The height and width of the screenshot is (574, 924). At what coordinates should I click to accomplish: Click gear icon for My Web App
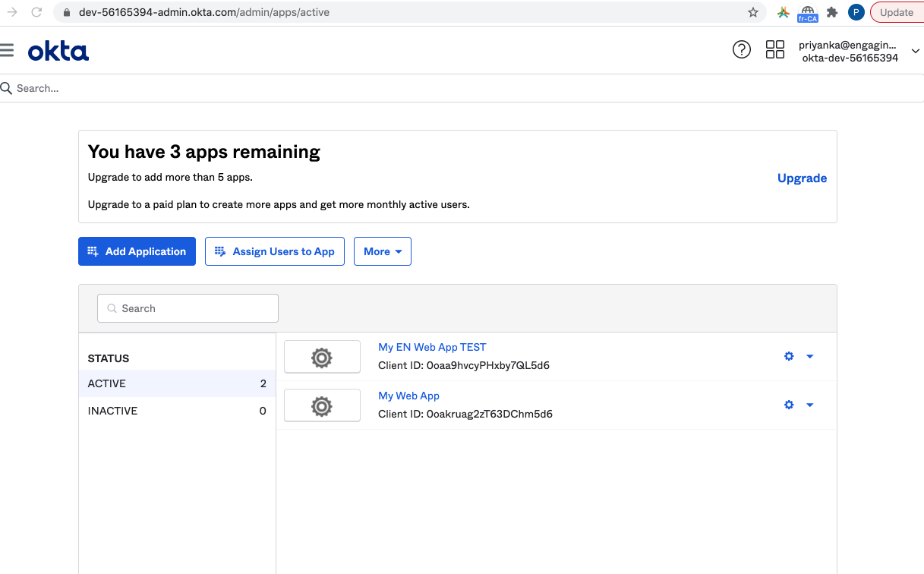[789, 405]
